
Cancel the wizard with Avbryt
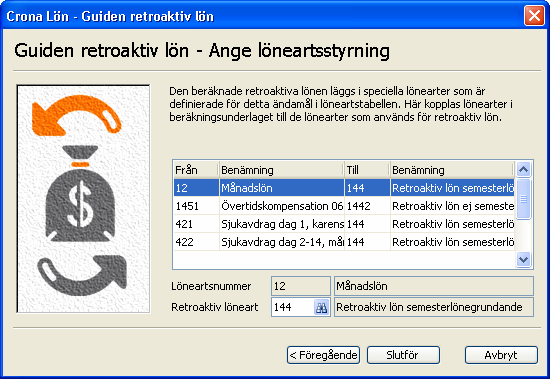(501, 355)
